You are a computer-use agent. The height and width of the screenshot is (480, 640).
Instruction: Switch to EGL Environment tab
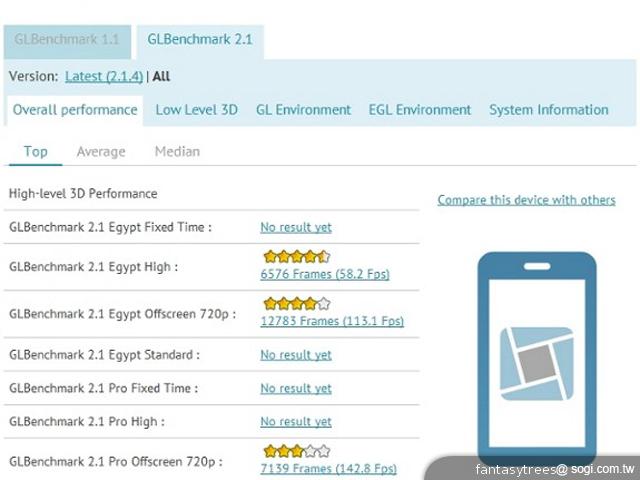419,110
